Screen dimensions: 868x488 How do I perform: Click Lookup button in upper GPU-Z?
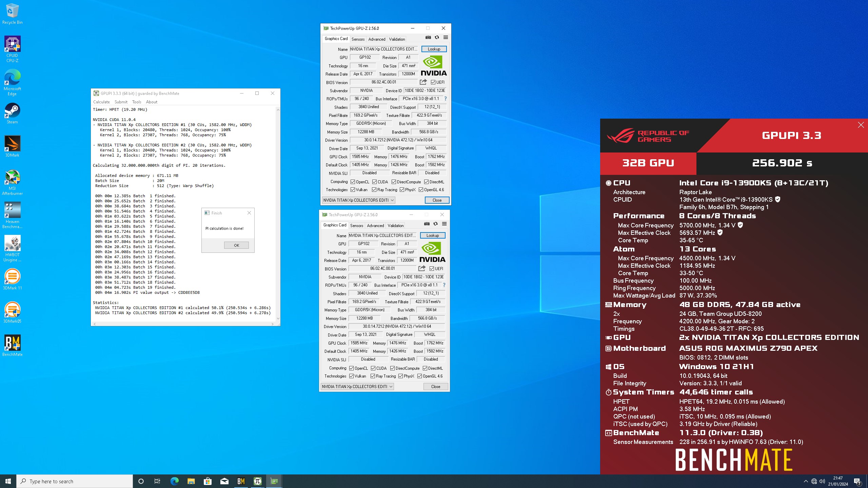pyautogui.click(x=434, y=49)
